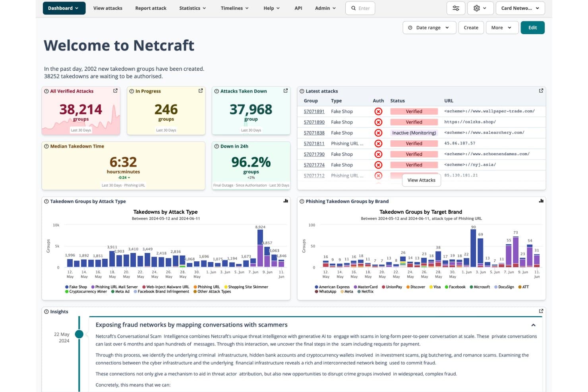Image resolution: width=588 pixels, height=392 pixels.
Task: Expand the Timelines menu
Action: tap(235, 8)
